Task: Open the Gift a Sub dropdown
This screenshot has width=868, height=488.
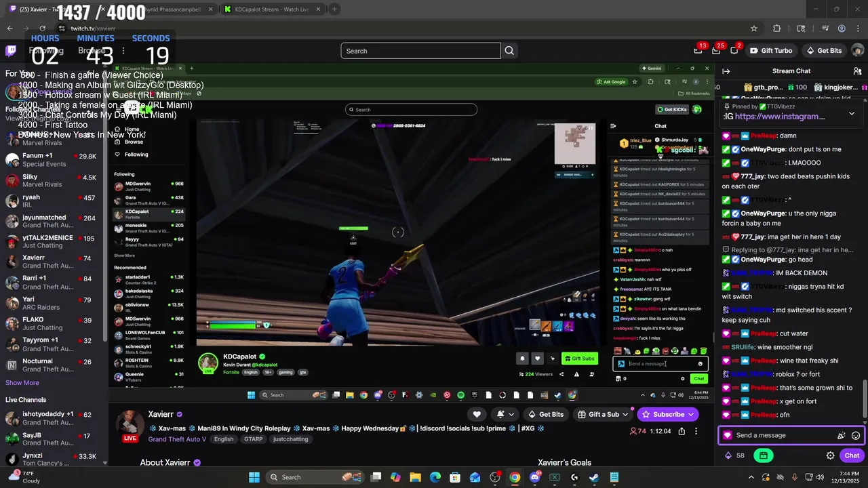Action: click(602, 414)
